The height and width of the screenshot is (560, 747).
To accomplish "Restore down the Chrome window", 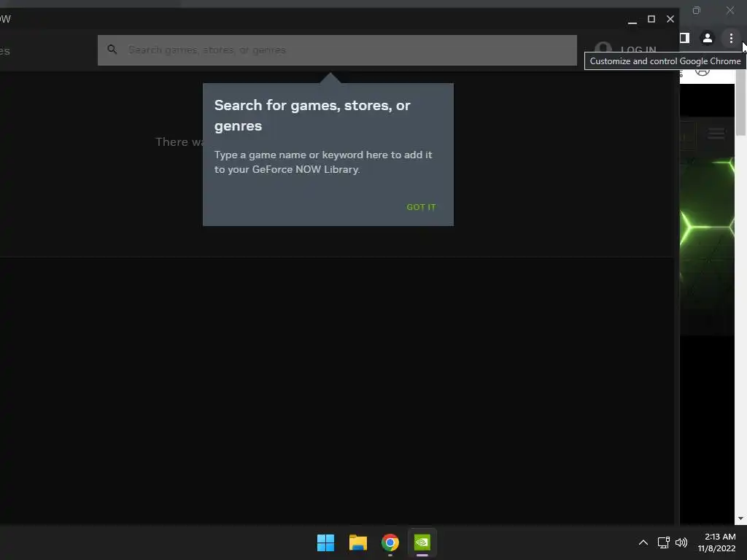I will pyautogui.click(x=697, y=10).
